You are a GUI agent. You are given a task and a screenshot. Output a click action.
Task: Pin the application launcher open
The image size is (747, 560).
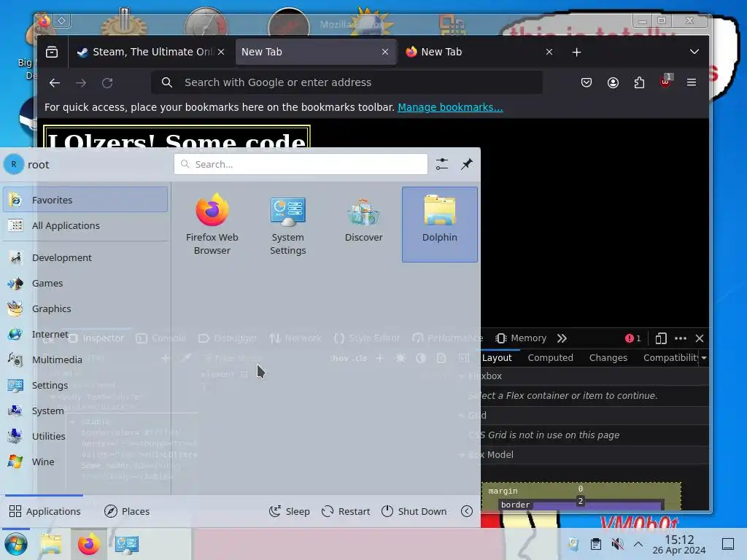[x=466, y=164]
